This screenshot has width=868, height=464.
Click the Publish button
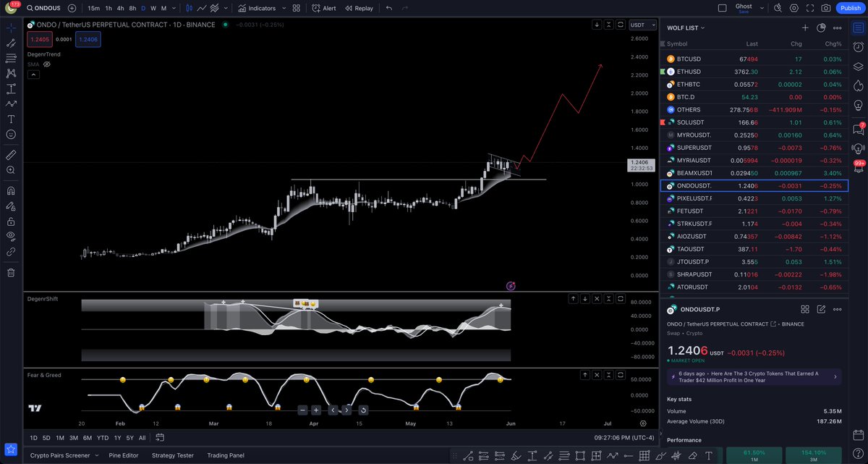point(850,8)
